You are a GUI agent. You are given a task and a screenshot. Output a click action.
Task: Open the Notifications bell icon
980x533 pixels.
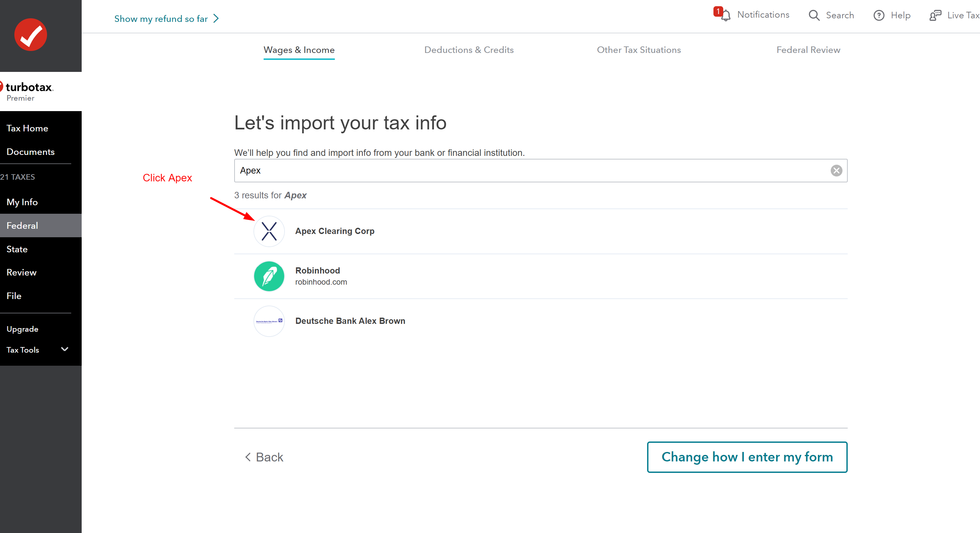coord(726,15)
